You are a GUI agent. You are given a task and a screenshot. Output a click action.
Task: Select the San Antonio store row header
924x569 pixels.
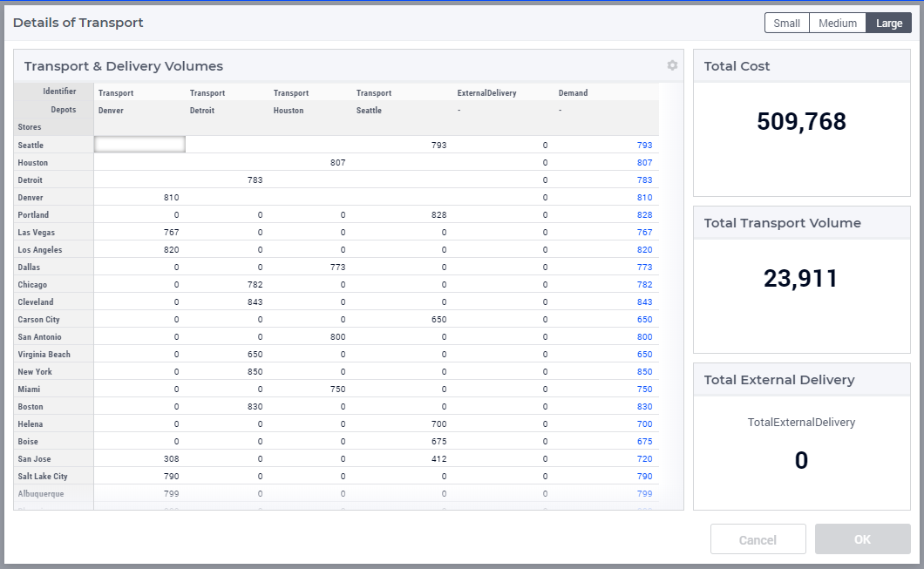click(x=54, y=337)
